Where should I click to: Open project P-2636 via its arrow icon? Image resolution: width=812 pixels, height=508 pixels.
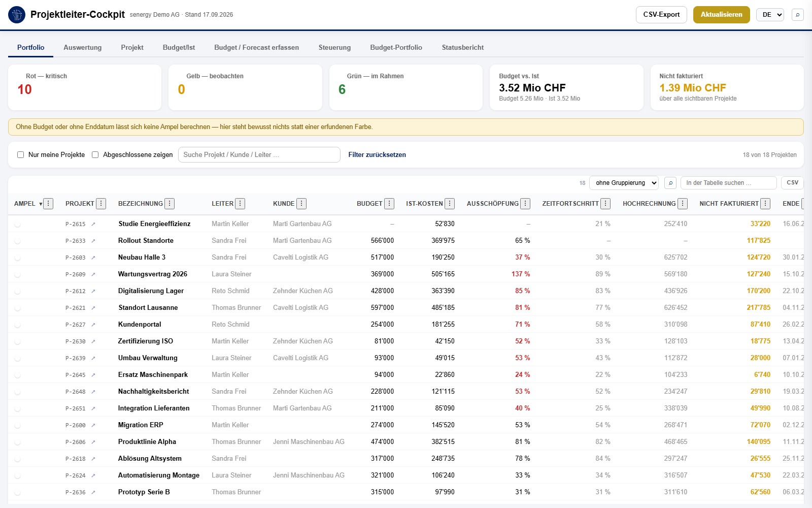click(x=93, y=492)
